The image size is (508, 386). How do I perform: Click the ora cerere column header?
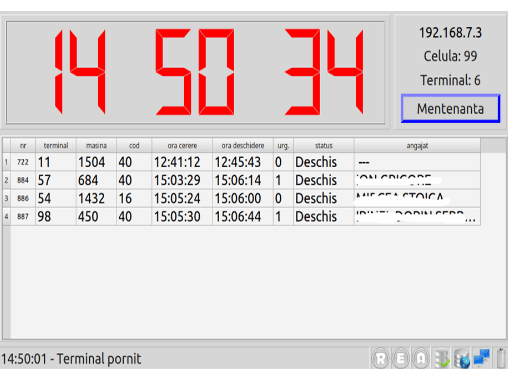182,146
